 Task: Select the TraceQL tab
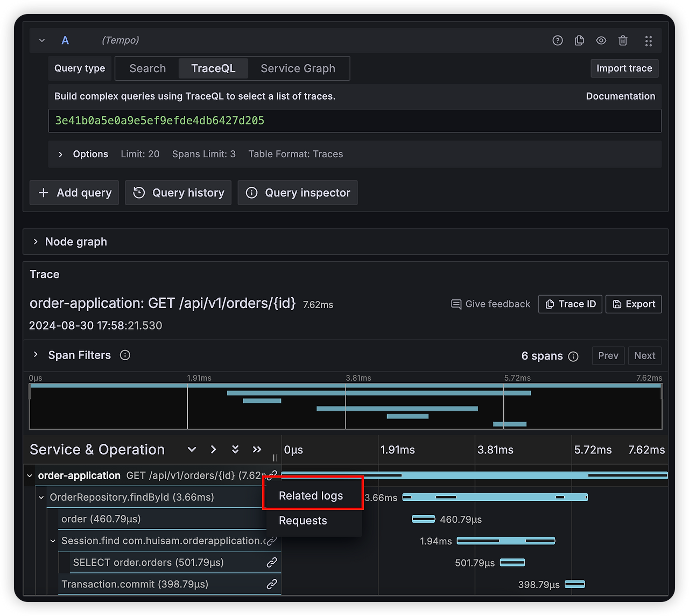pyautogui.click(x=213, y=68)
